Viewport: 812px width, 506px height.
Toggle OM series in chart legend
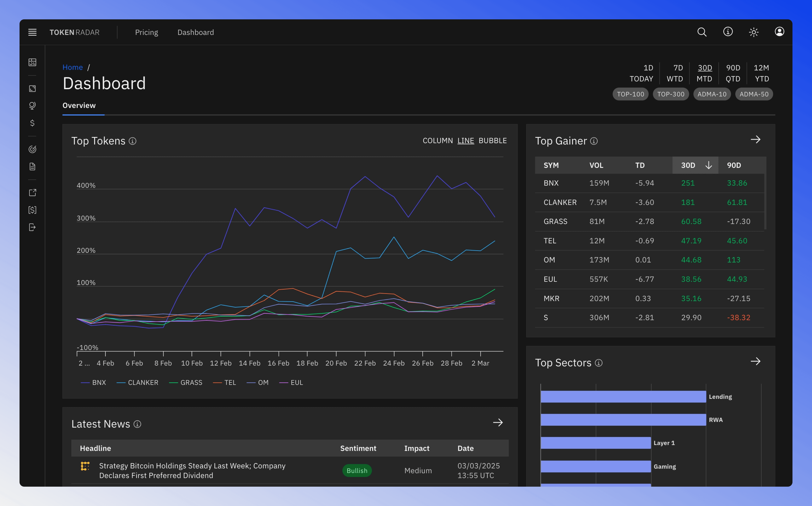[258, 383]
